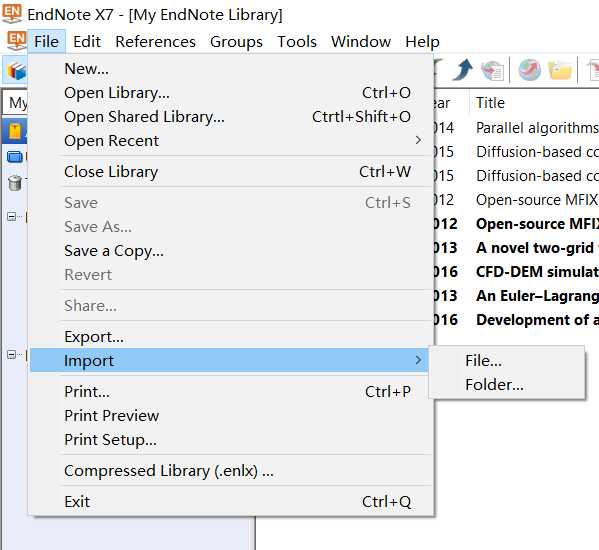Open the File menu in menu bar
The image size is (599, 550).
[46, 41]
